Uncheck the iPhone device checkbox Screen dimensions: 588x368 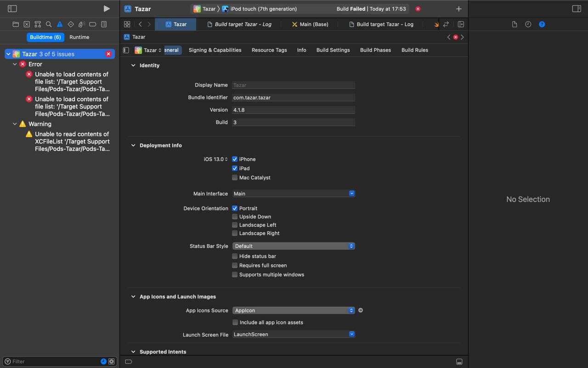[x=235, y=159]
